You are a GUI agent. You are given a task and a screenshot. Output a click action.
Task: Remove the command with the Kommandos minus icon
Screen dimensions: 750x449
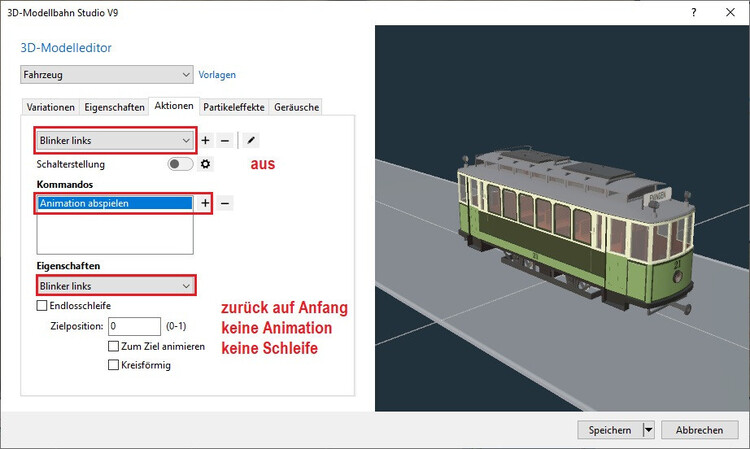coord(225,203)
